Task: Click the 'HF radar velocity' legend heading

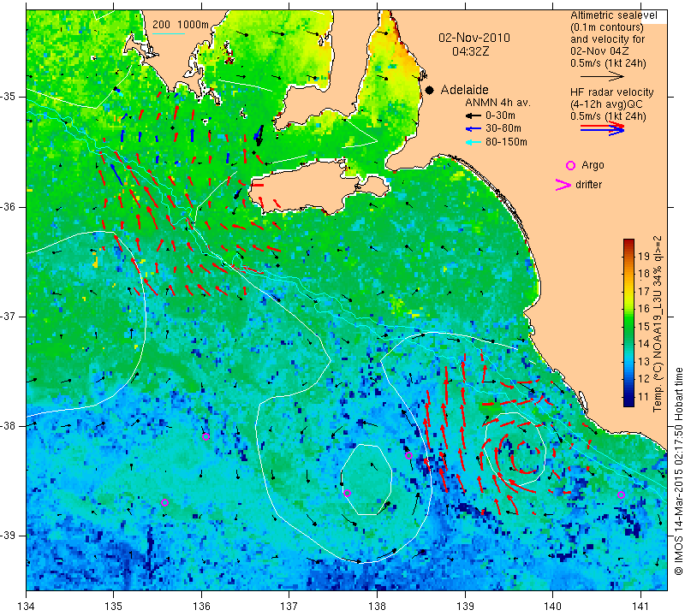Action: 611,92
